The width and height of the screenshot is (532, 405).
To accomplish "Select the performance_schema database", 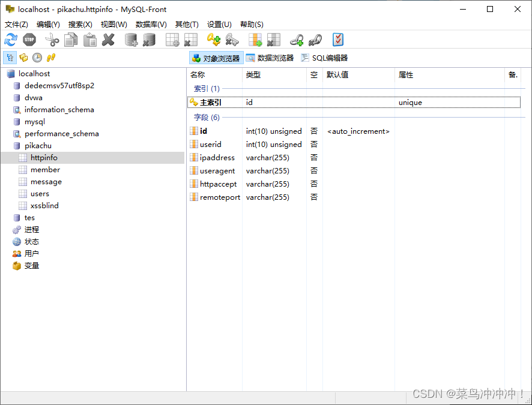I will 61,134.
